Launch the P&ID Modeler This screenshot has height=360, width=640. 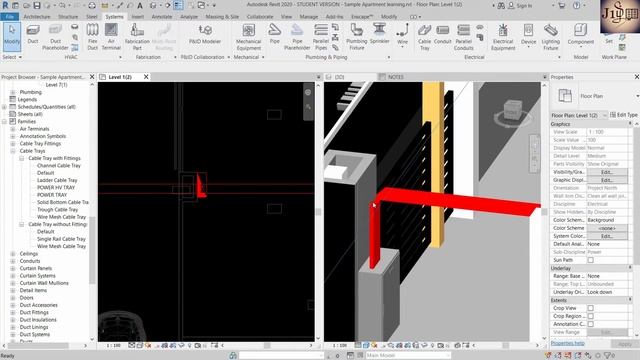pos(205,34)
